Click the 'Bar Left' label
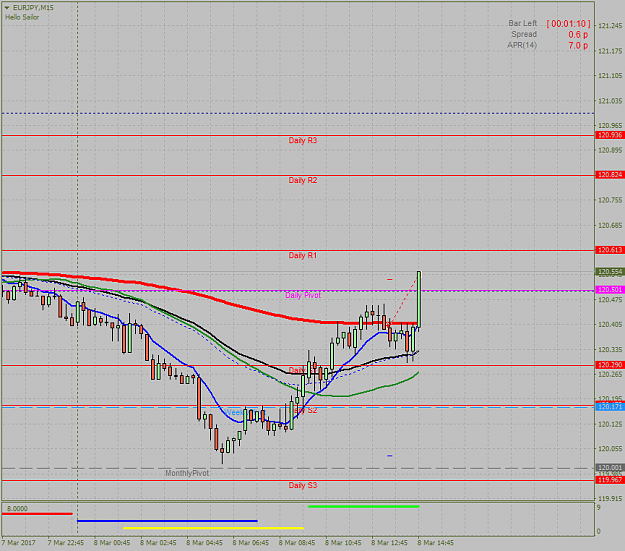 (523, 24)
